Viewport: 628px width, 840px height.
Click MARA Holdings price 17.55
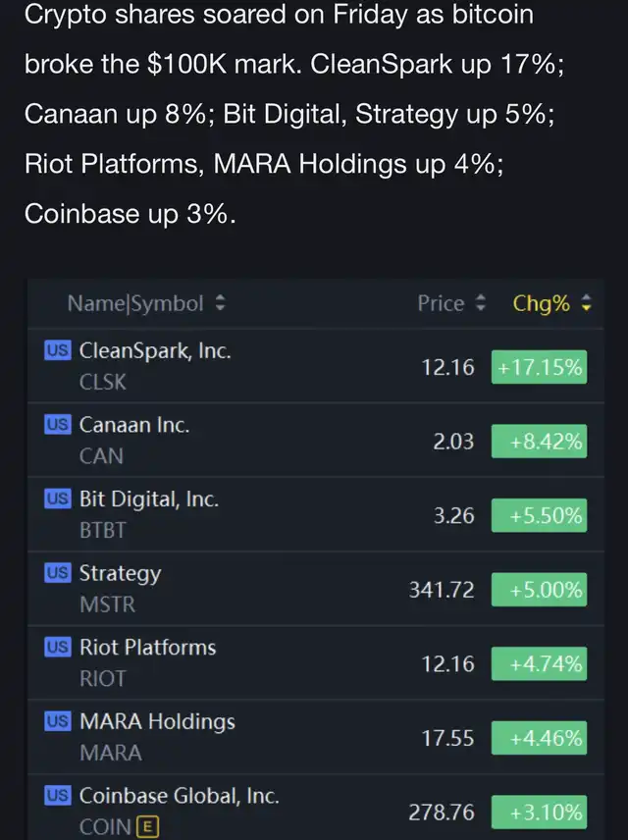click(448, 738)
